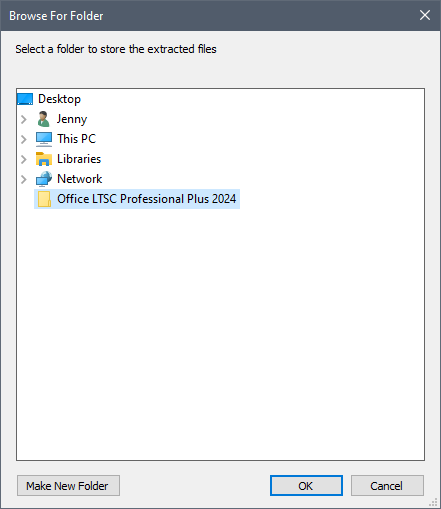This screenshot has height=509, width=441.
Task: Click the This PC monitor icon
Action: (x=44, y=139)
